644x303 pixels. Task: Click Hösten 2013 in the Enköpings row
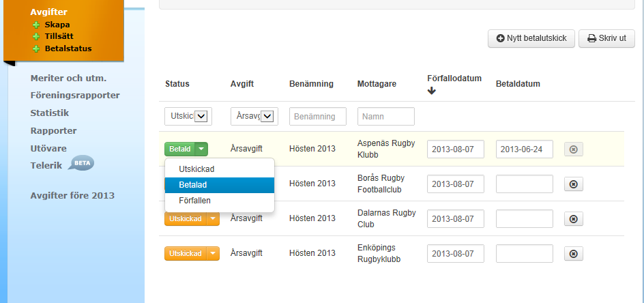click(x=312, y=253)
